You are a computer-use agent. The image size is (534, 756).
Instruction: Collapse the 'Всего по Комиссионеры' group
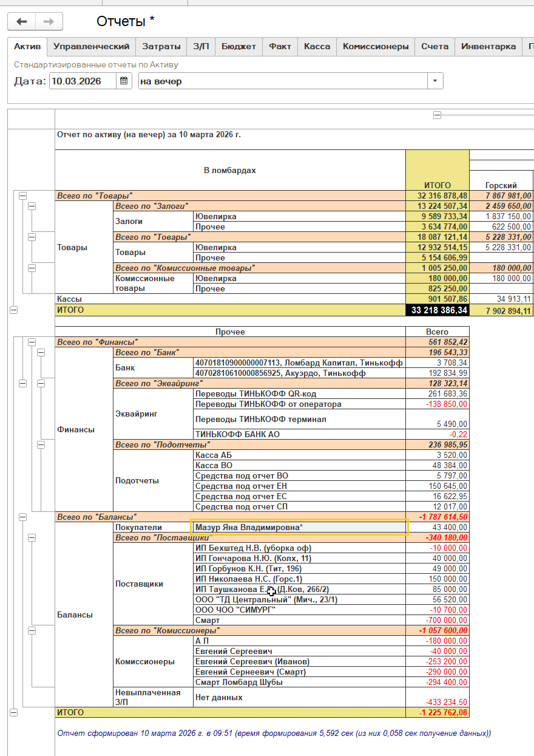pyautogui.click(x=32, y=630)
